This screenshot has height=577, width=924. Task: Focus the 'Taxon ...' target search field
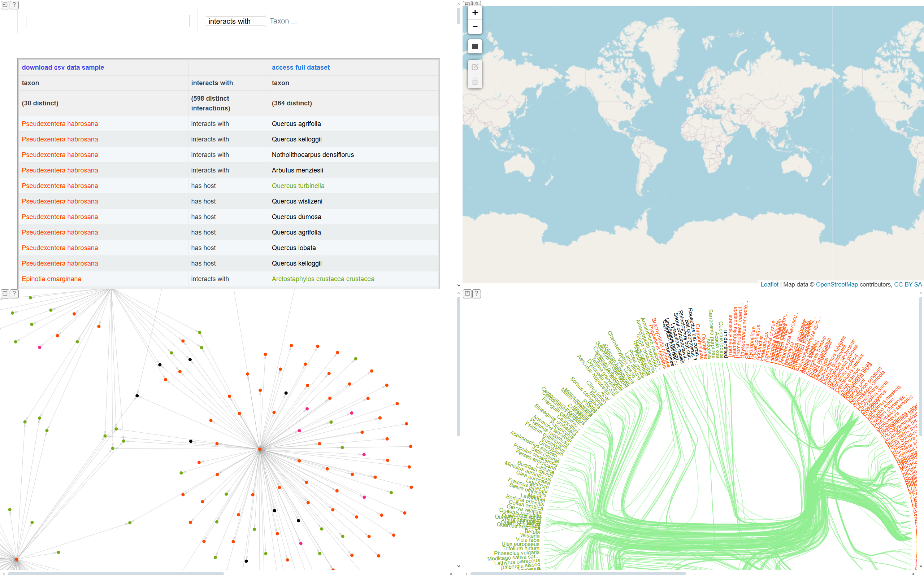(x=347, y=21)
